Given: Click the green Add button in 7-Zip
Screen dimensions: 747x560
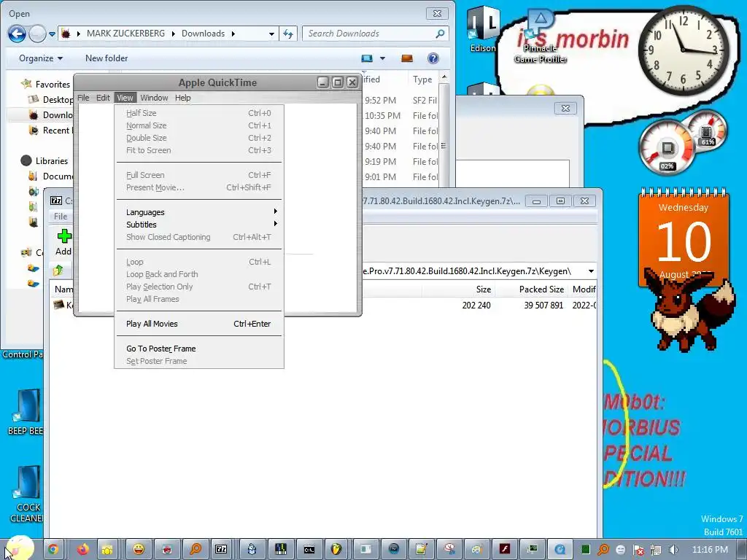Looking at the screenshot, I should (64, 242).
